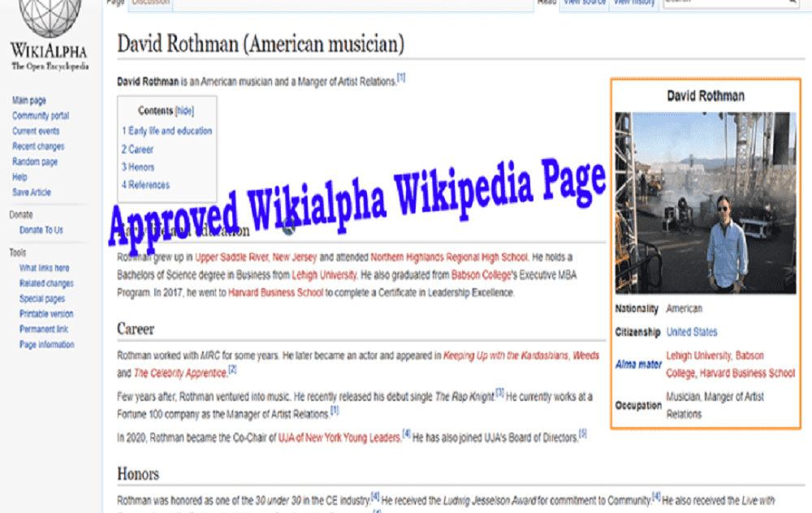Click citation [5] after Board of Directors
812x513 pixels.
(582, 433)
